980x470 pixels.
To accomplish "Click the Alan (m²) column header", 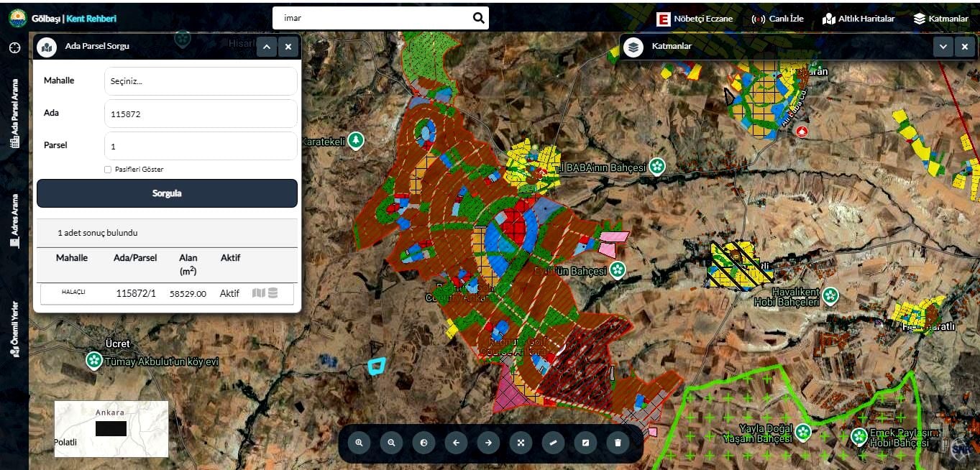I will pos(188,264).
